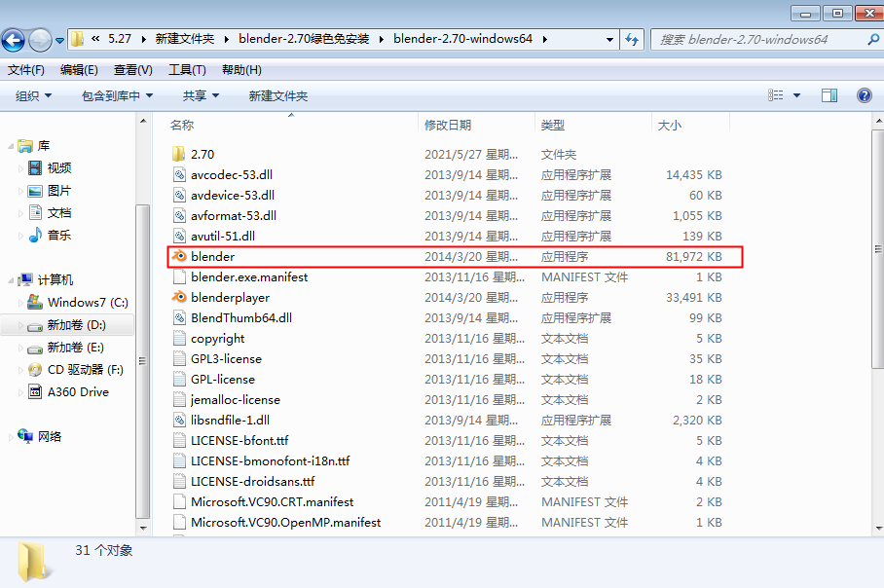
Task: Click the 共享 toolbar button
Action: [201, 95]
